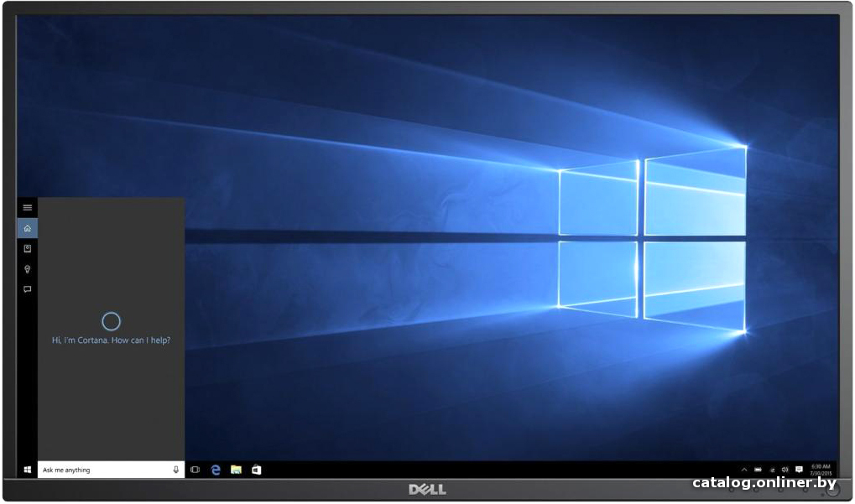Click the battery icon in tray
This screenshot has height=504, width=855.
click(x=758, y=470)
